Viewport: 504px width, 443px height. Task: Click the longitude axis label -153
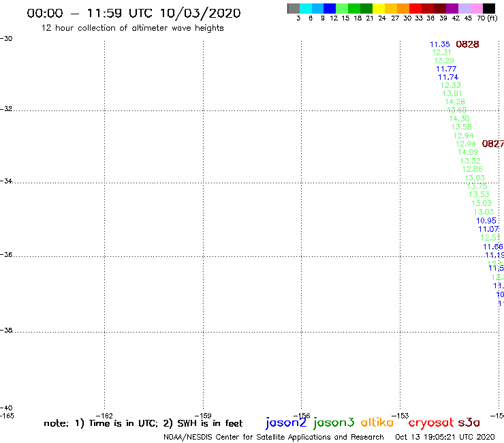[400, 416]
